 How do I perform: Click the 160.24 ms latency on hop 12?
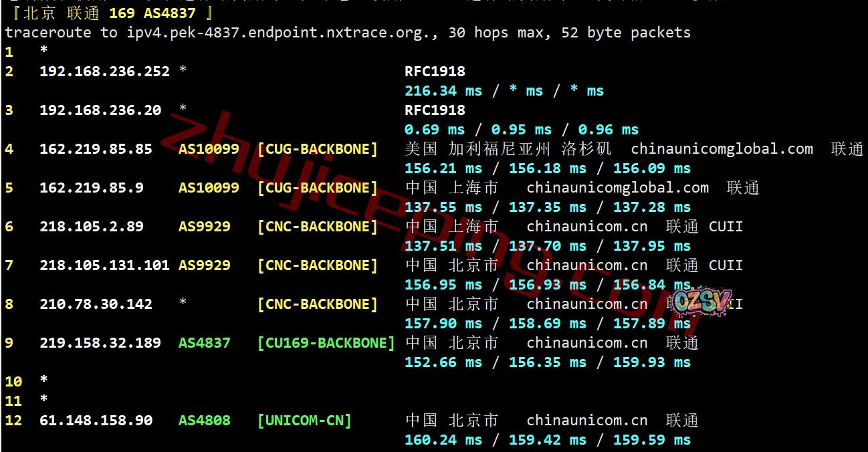[443, 439]
